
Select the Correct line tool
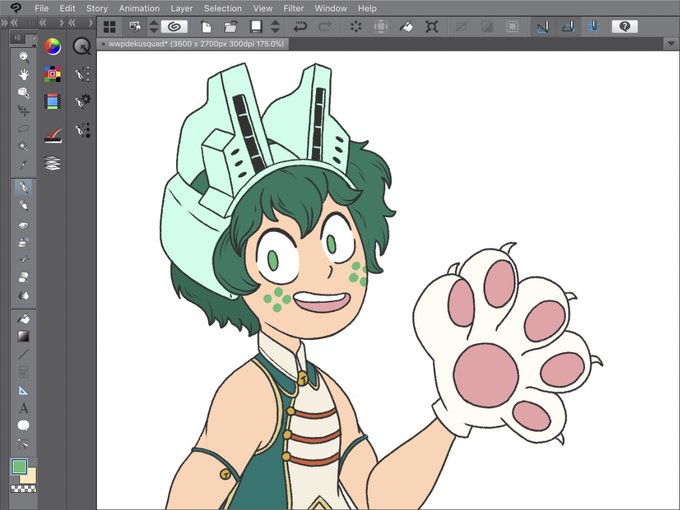click(x=23, y=443)
